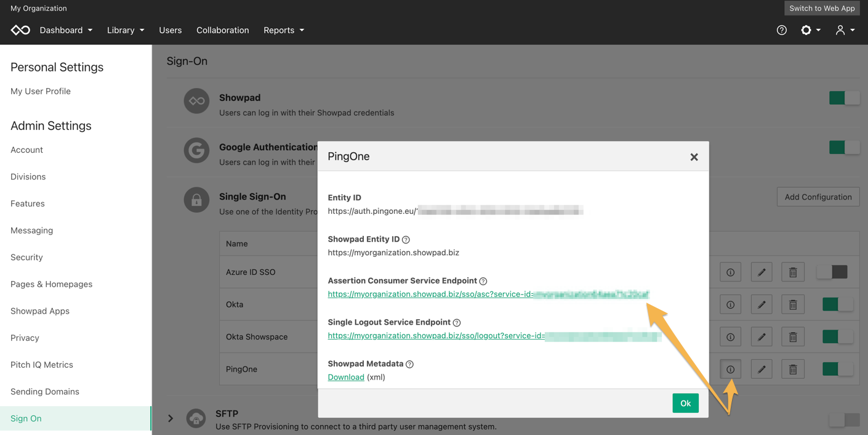Image resolution: width=868 pixels, height=435 pixels.
Task: Click the Single Sign-On lock icon
Action: 196,200
